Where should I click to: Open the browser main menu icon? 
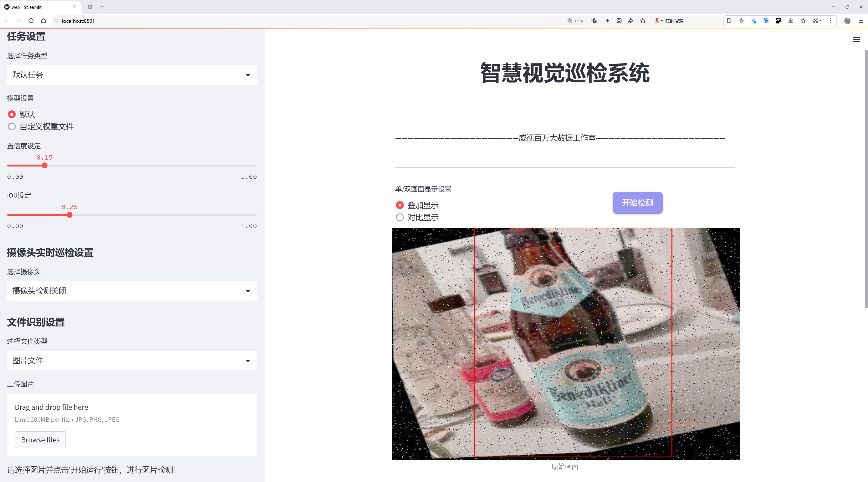[861, 21]
